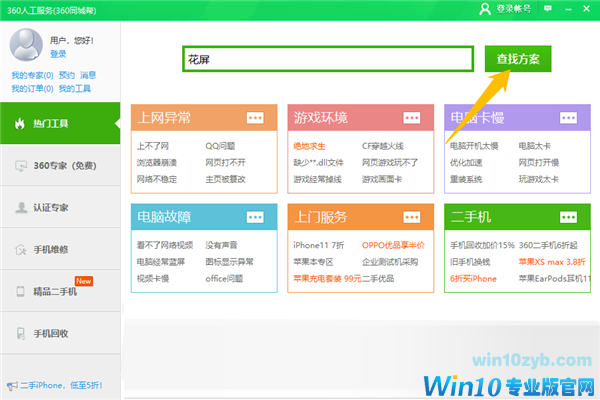Click the megaphone icon at bottom left

tap(12, 386)
